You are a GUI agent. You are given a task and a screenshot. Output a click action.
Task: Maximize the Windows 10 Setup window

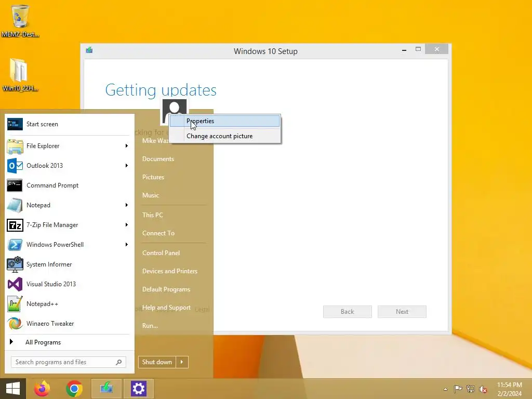(418, 49)
